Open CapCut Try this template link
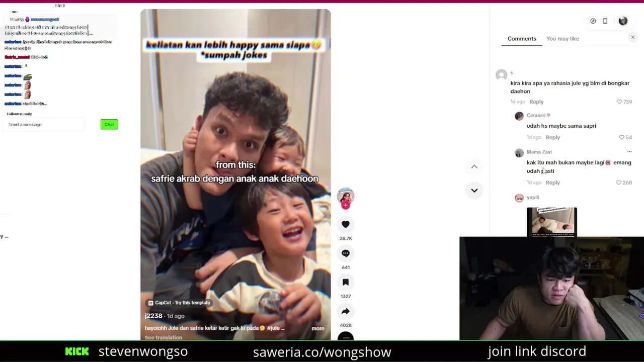The height and width of the screenshot is (362, 644). coord(179,303)
